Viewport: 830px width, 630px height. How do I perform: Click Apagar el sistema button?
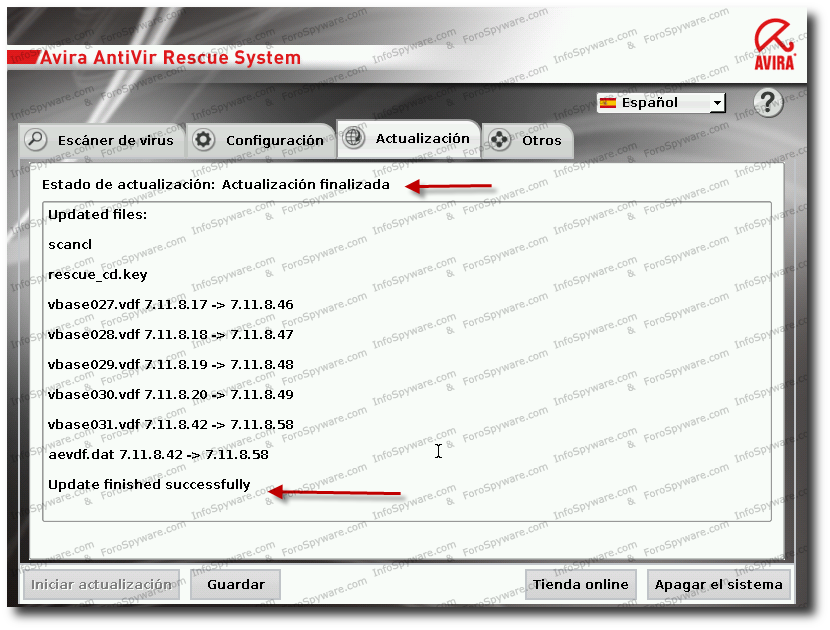click(718, 584)
